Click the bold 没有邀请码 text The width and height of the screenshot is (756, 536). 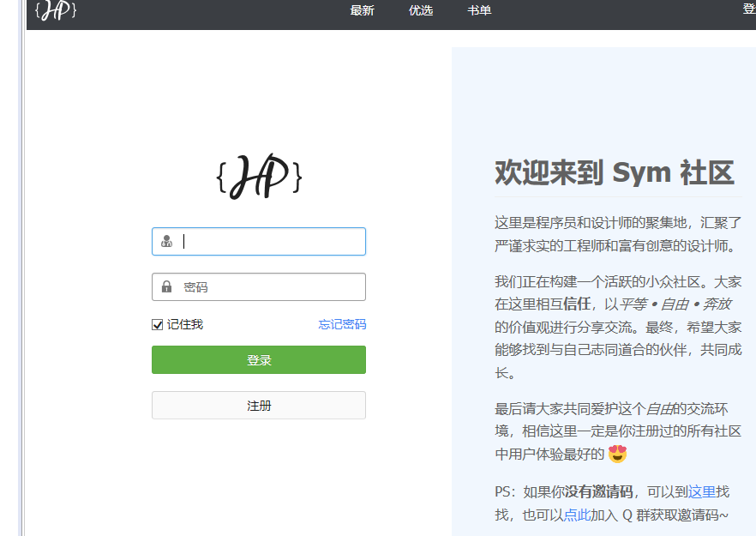(599, 491)
